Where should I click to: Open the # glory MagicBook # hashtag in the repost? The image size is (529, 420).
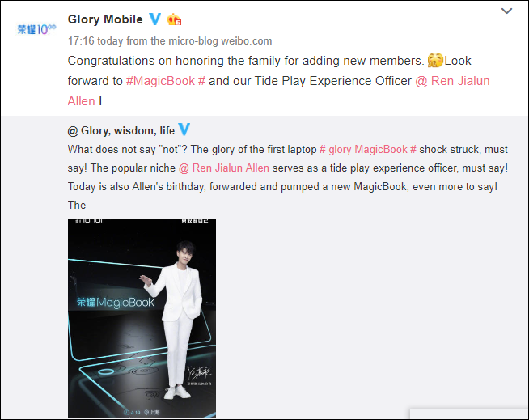368,149
